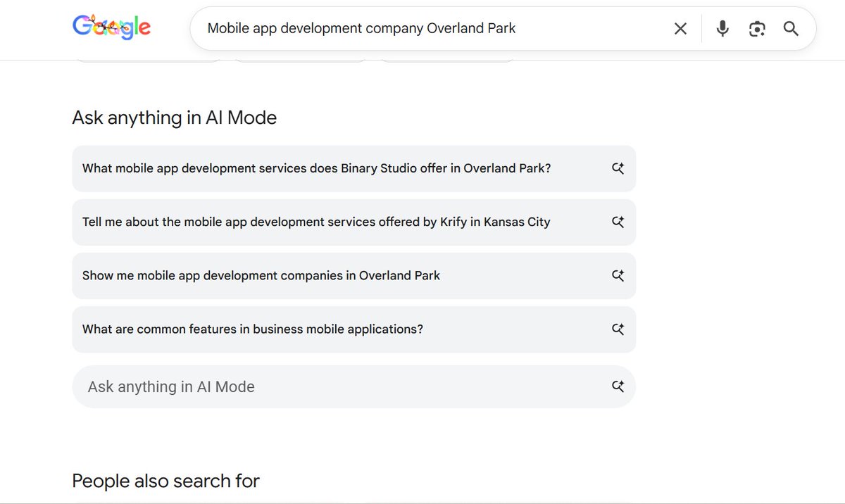This screenshot has height=504, width=845.
Task: Click AI search icon inside Ask anything field
Action: (618, 386)
